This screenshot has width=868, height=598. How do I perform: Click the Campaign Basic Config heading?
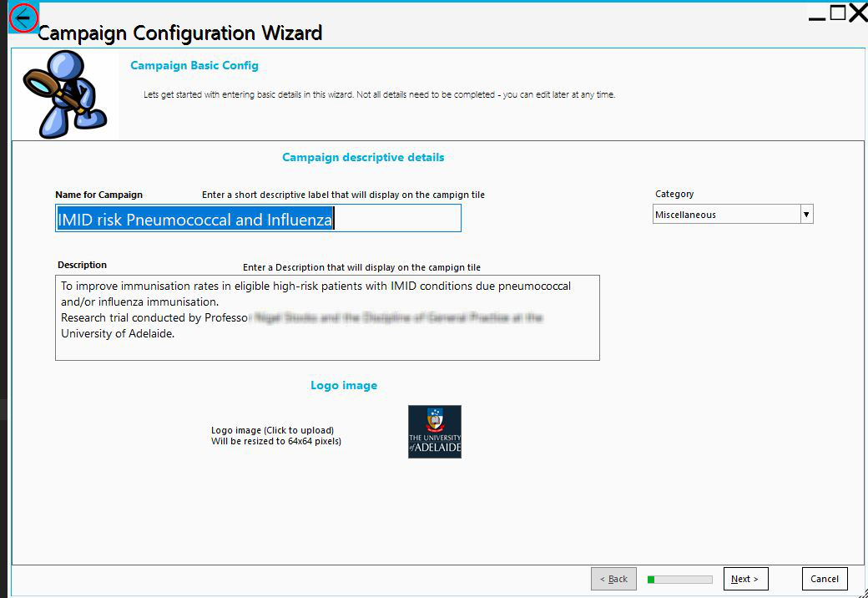(x=194, y=65)
